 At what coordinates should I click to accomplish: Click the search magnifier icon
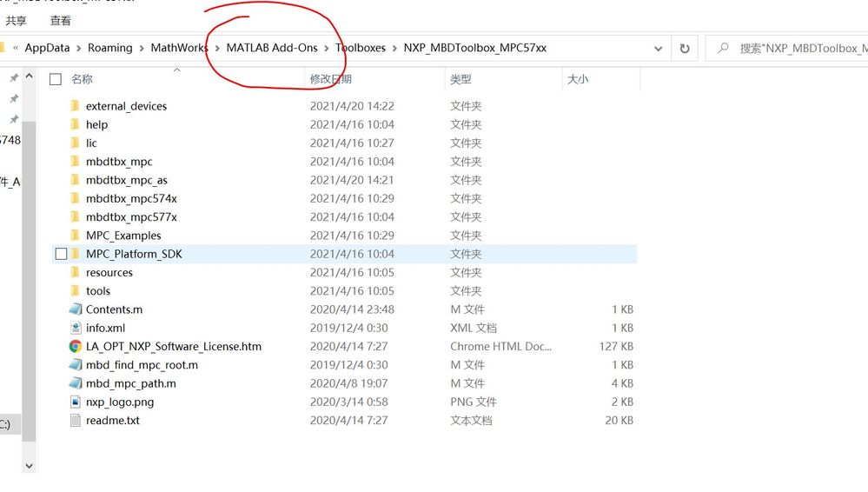click(723, 48)
